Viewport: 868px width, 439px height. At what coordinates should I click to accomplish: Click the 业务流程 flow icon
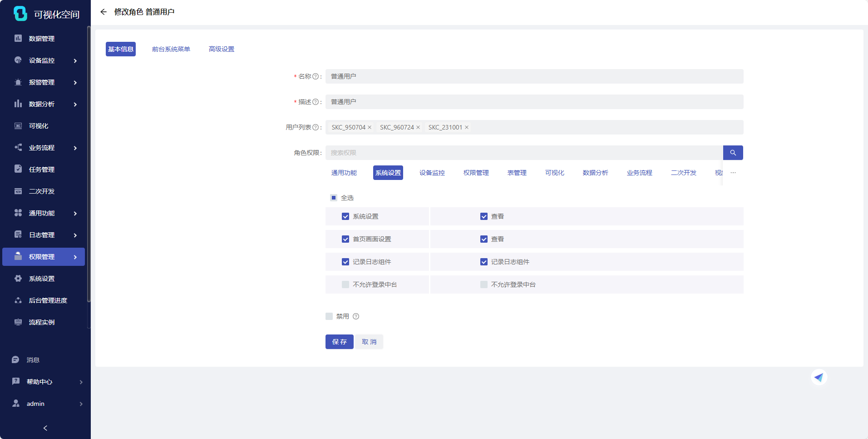tap(18, 147)
